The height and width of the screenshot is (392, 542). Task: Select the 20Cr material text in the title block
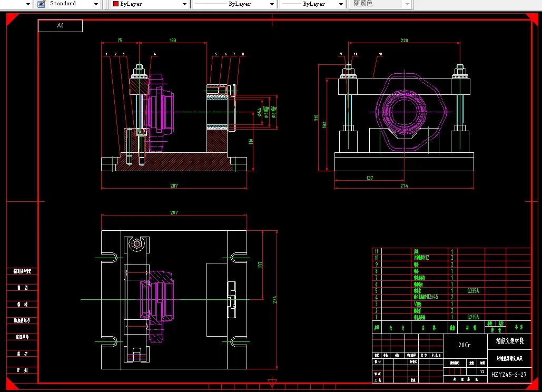(x=464, y=345)
